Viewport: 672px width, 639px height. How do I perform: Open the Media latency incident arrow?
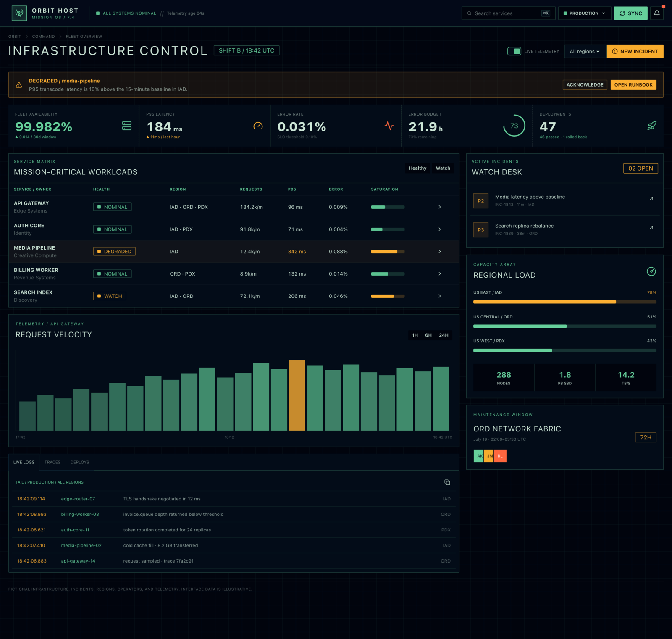[651, 198]
